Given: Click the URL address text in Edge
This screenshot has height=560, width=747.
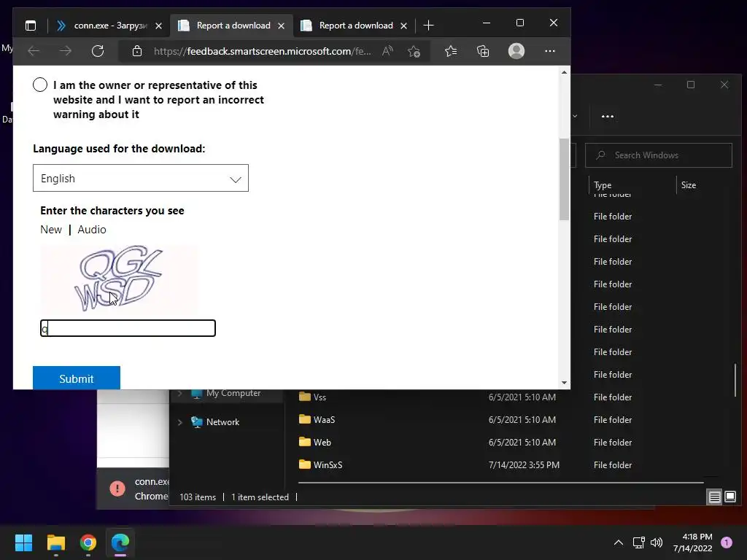Looking at the screenshot, I should (x=262, y=51).
